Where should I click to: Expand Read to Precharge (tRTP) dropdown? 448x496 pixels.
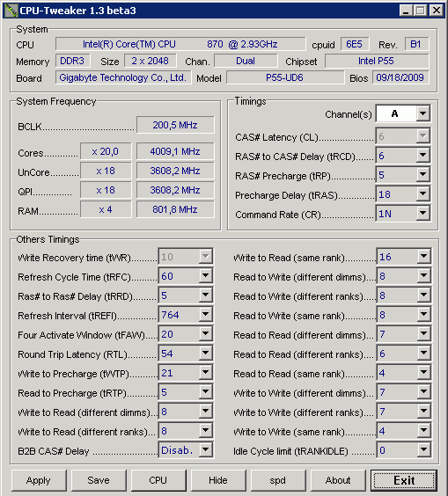pyautogui.click(x=205, y=392)
